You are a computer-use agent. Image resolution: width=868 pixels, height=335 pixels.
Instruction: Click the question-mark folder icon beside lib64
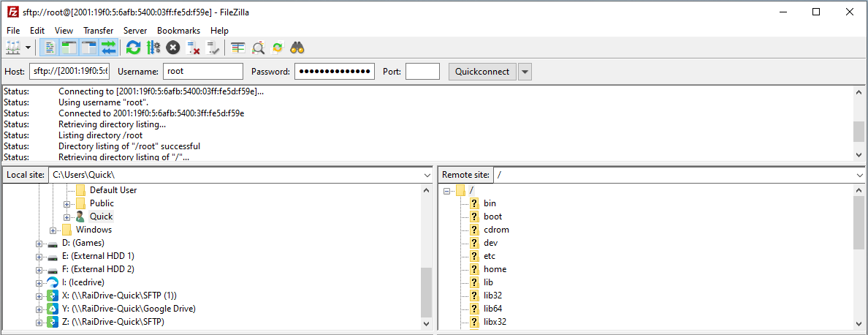coord(474,309)
